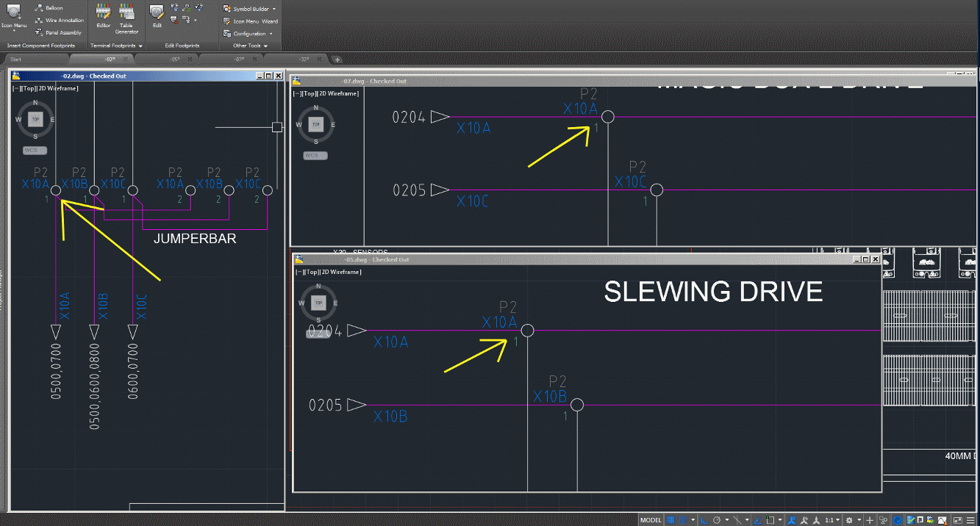Expand the Terminal Footprints panel dropdown
The width and height of the screenshot is (980, 526).
141,46
